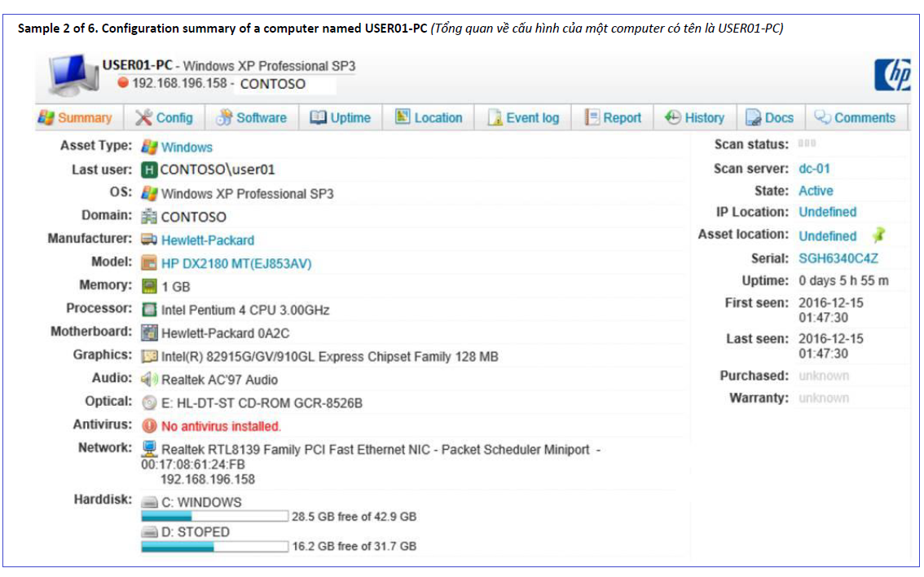Viewport: 924px width, 577px height.
Task: Click the serial number SGH6340C4Z
Action: pos(838,258)
